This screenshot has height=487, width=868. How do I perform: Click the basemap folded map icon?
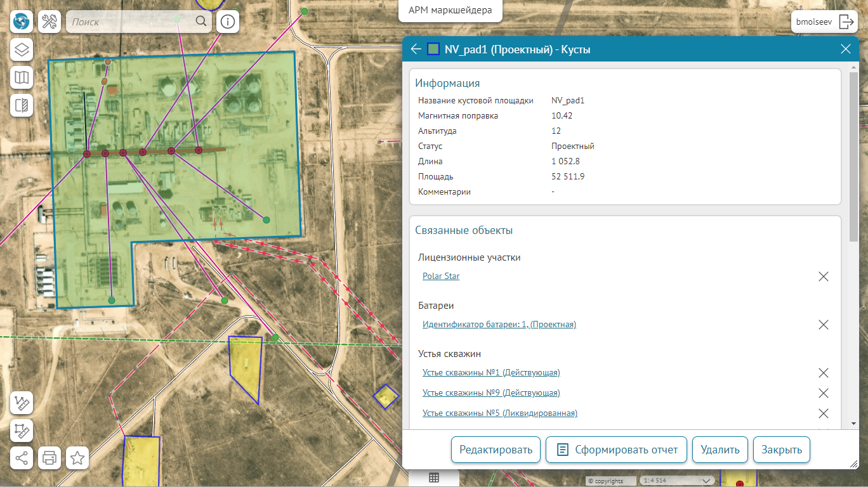click(x=22, y=77)
